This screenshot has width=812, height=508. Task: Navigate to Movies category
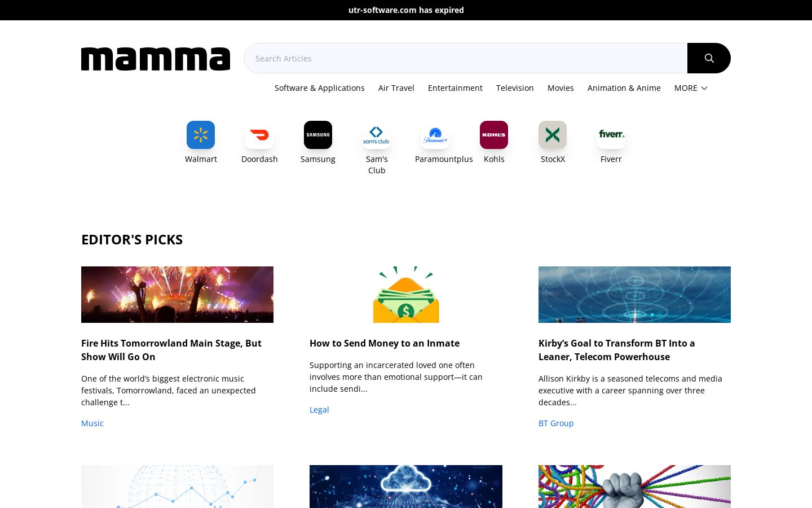coord(561,88)
